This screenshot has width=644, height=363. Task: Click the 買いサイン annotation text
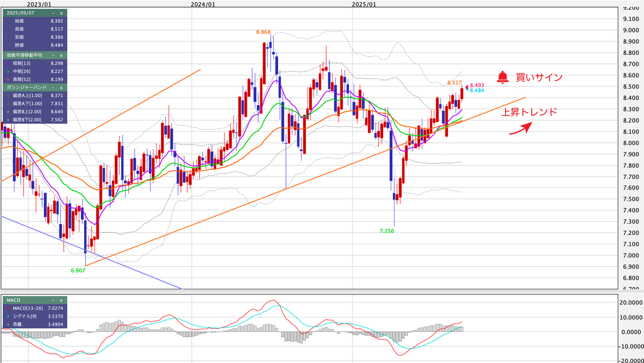point(539,78)
